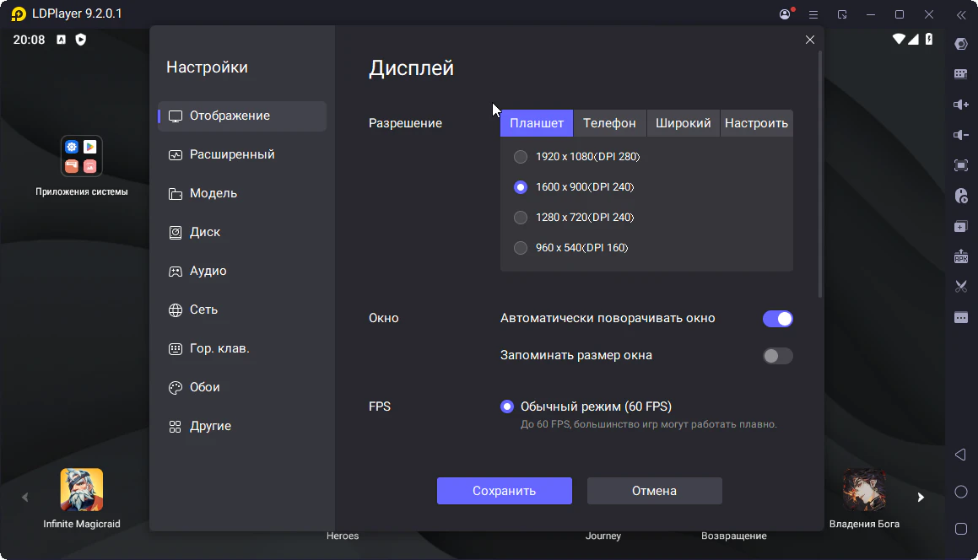Click the user account icon in title bar
978x560 pixels.
(786, 14)
